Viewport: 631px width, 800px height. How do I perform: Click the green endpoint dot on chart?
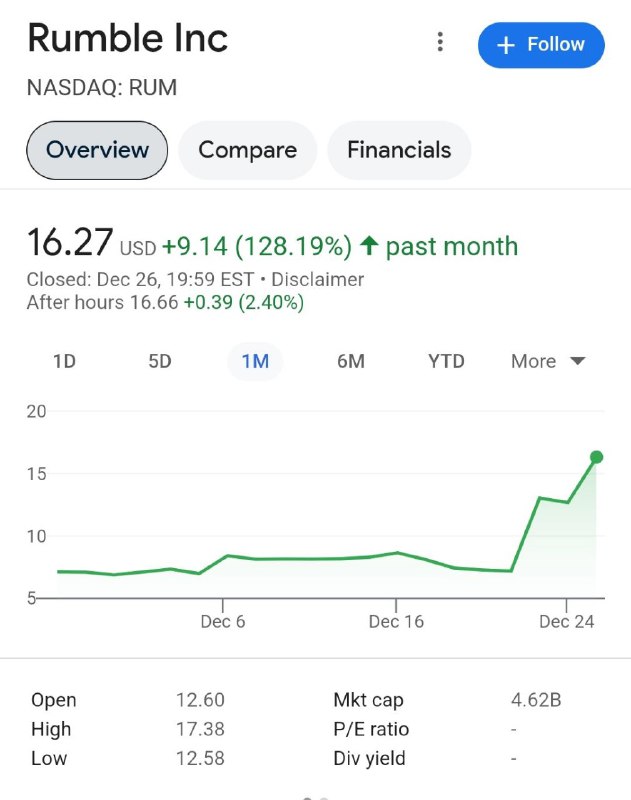(596, 457)
